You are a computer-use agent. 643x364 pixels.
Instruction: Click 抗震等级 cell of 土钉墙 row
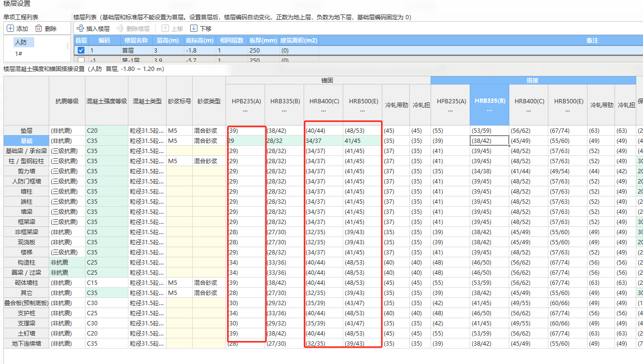pyautogui.click(x=67, y=333)
